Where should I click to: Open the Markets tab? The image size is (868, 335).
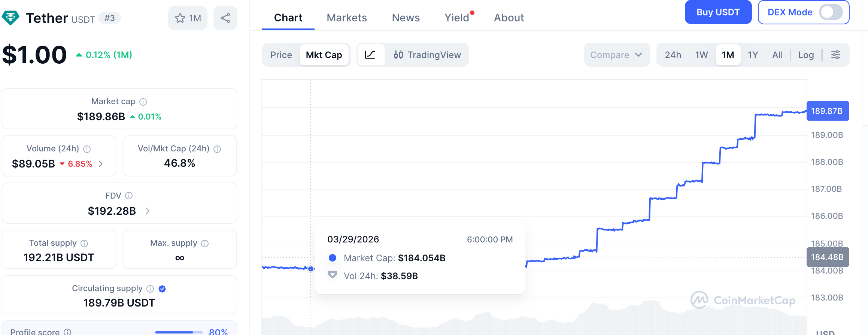tap(347, 18)
